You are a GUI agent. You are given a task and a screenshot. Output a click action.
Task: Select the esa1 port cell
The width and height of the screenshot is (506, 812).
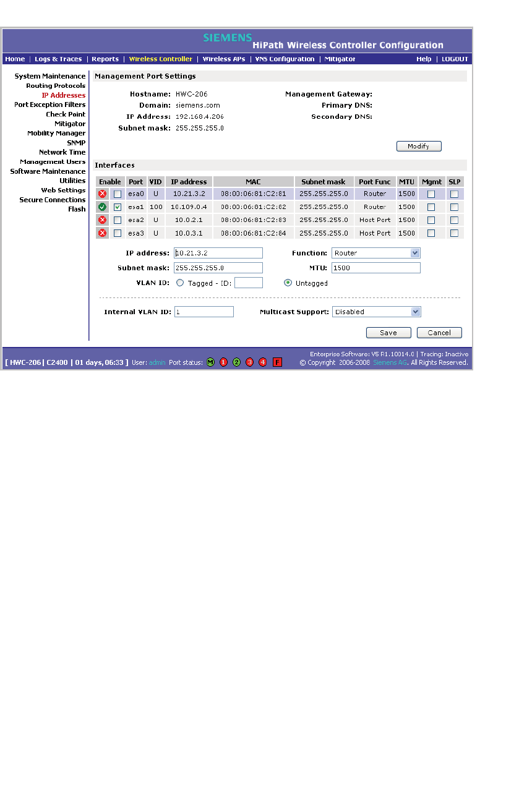coord(136,207)
